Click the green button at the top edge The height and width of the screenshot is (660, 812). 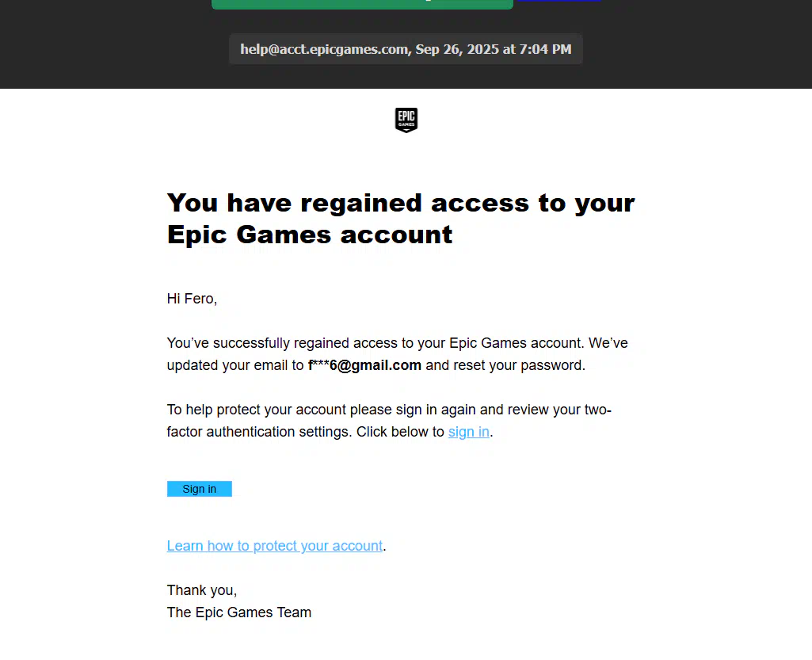click(x=363, y=4)
